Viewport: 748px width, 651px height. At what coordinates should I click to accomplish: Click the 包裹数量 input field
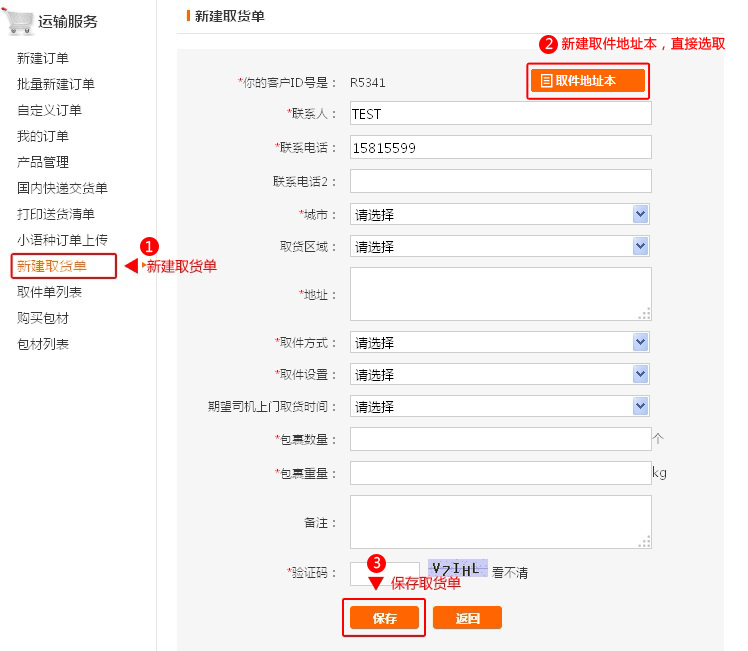(x=500, y=440)
